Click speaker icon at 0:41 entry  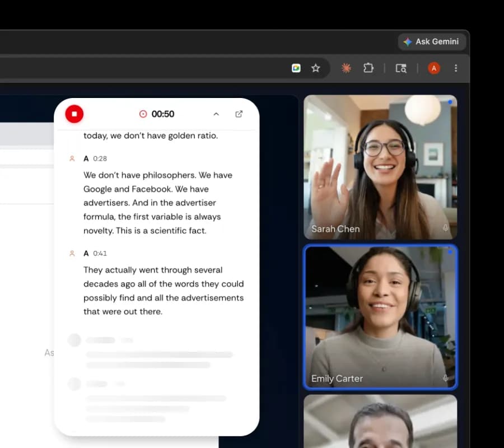(x=72, y=253)
